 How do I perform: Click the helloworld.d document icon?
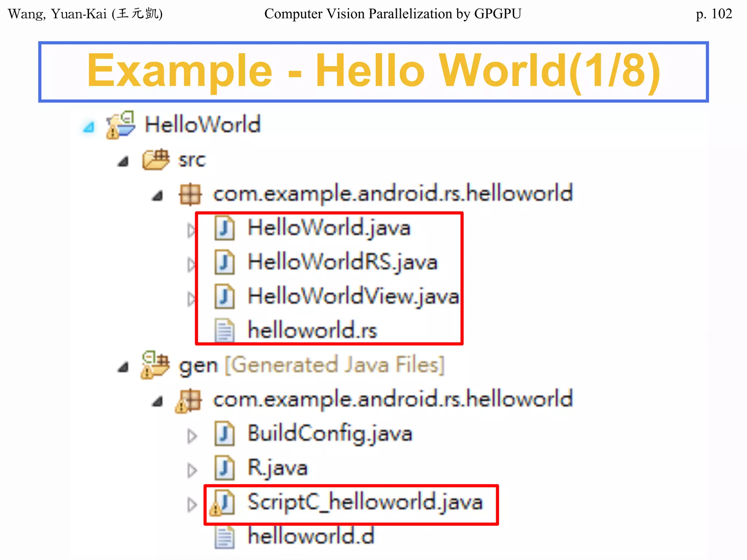coord(225,537)
